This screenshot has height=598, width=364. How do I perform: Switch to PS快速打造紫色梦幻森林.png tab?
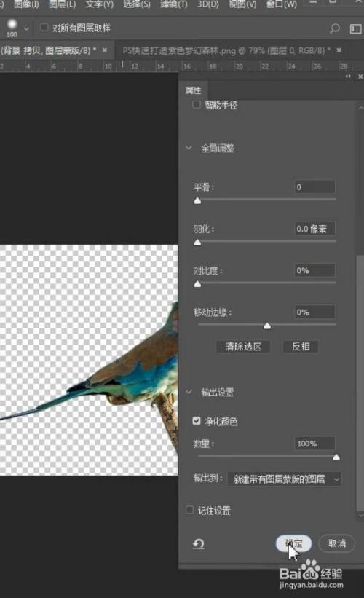pos(227,50)
